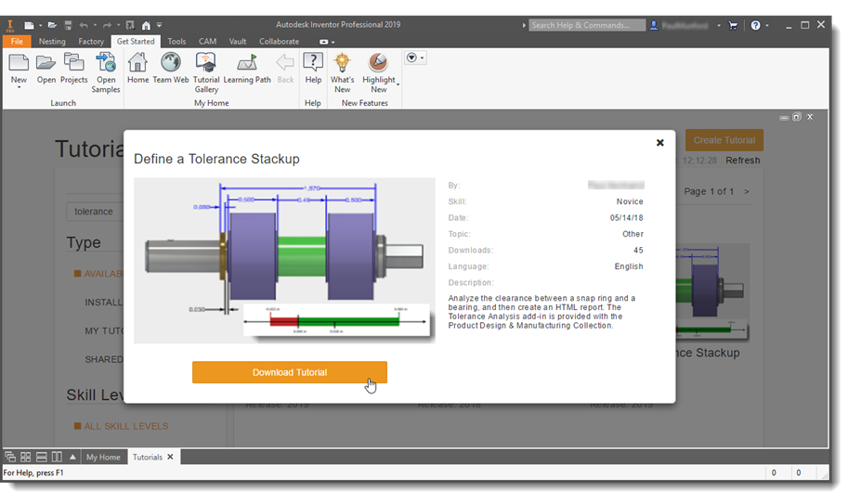Image resolution: width=848 pixels, height=504 pixels.
Task: Switch to the My Home document tab
Action: tap(103, 457)
